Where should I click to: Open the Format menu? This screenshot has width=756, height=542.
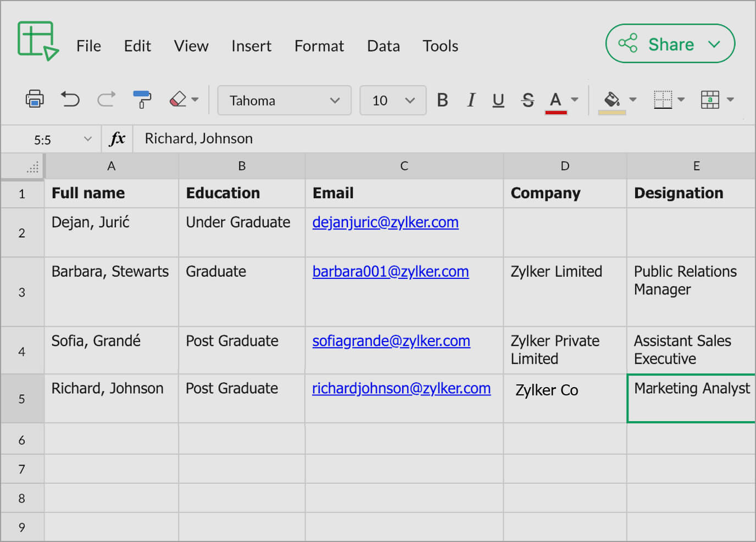coord(319,46)
